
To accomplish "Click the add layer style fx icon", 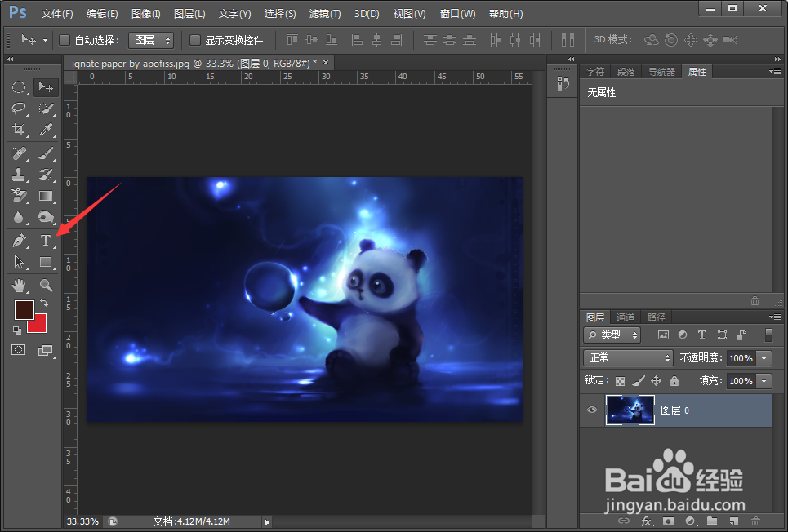I will (x=647, y=521).
